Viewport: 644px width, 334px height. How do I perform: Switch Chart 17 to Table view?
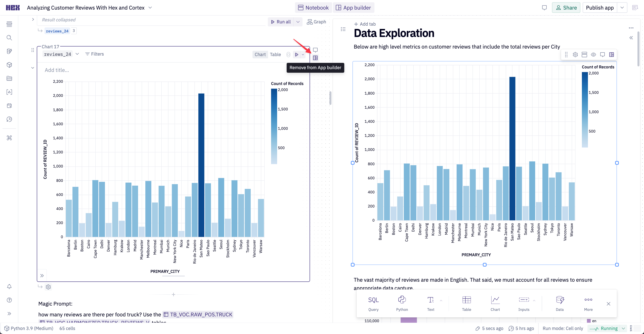tap(275, 54)
